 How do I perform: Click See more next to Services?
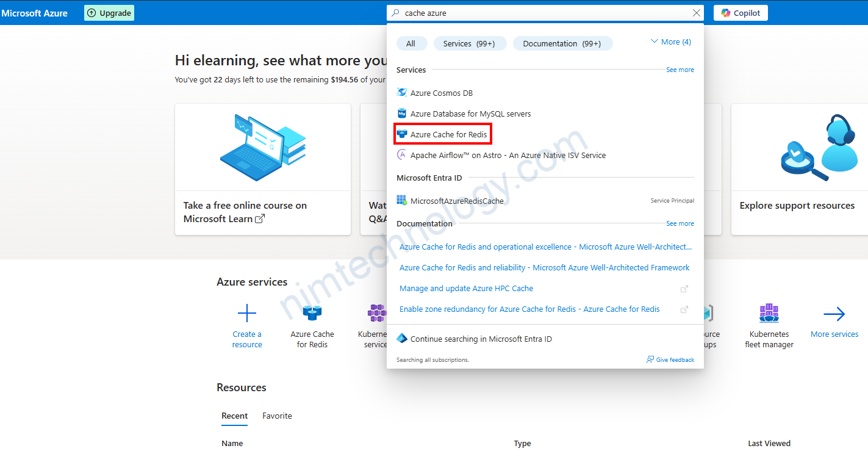click(680, 70)
